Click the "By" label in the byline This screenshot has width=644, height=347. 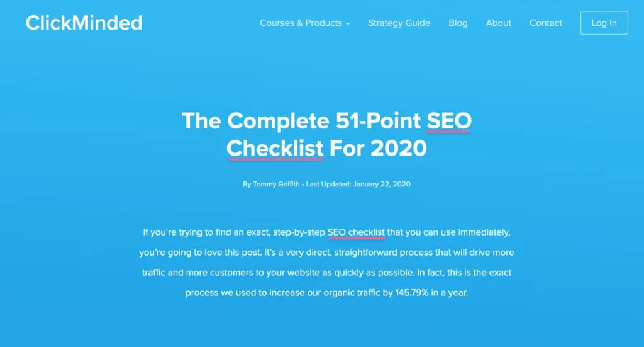point(247,185)
